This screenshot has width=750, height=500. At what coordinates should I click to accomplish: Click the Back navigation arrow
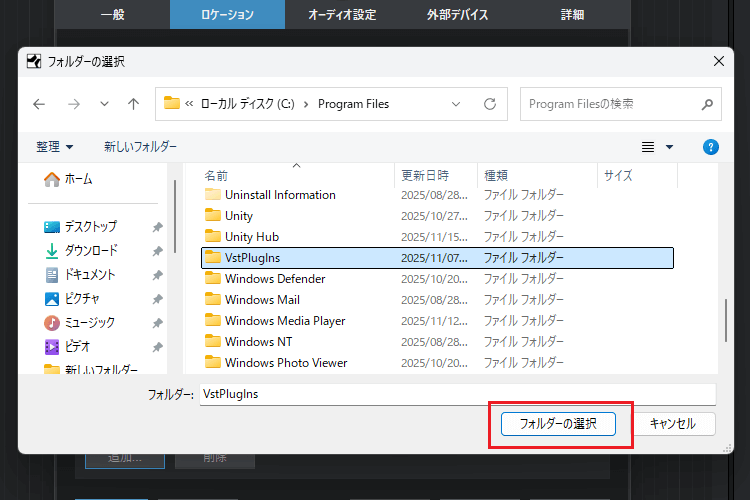pyautogui.click(x=39, y=104)
